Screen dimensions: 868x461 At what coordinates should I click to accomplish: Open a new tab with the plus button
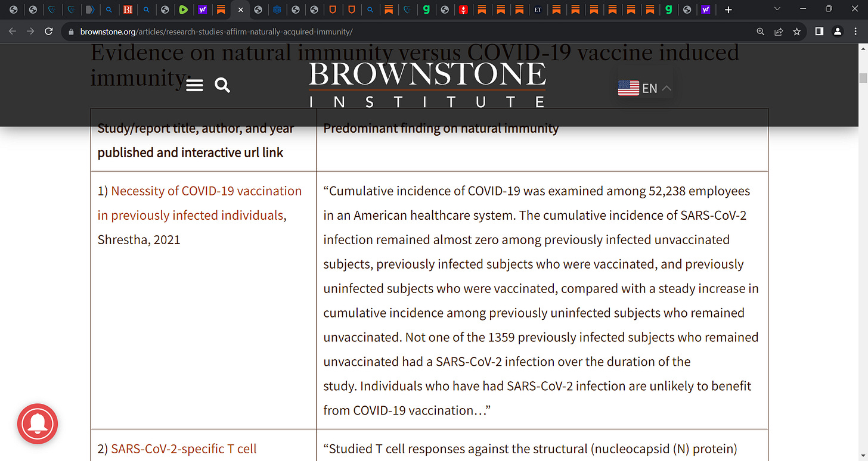pos(728,10)
